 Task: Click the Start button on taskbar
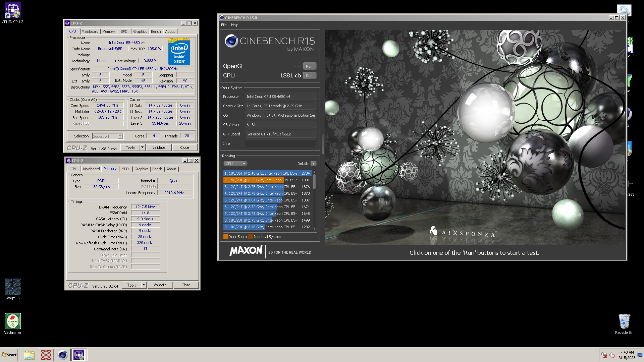click(x=9, y=355)
